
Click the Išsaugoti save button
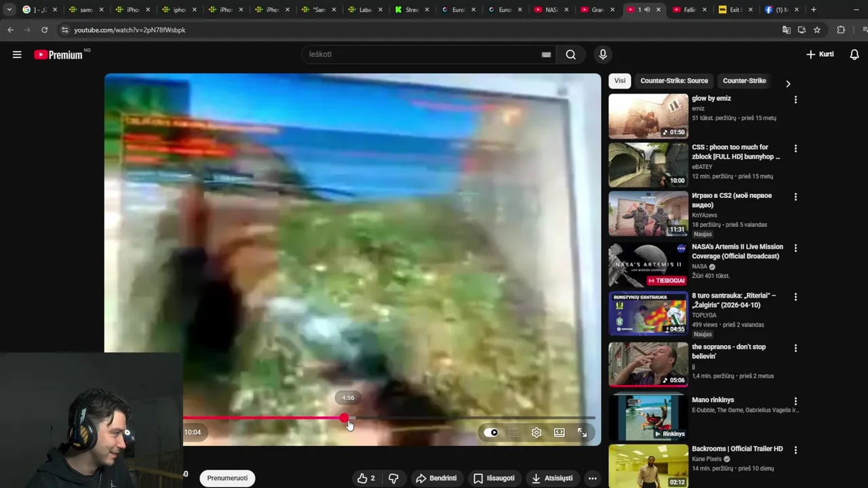click(494, 479)
